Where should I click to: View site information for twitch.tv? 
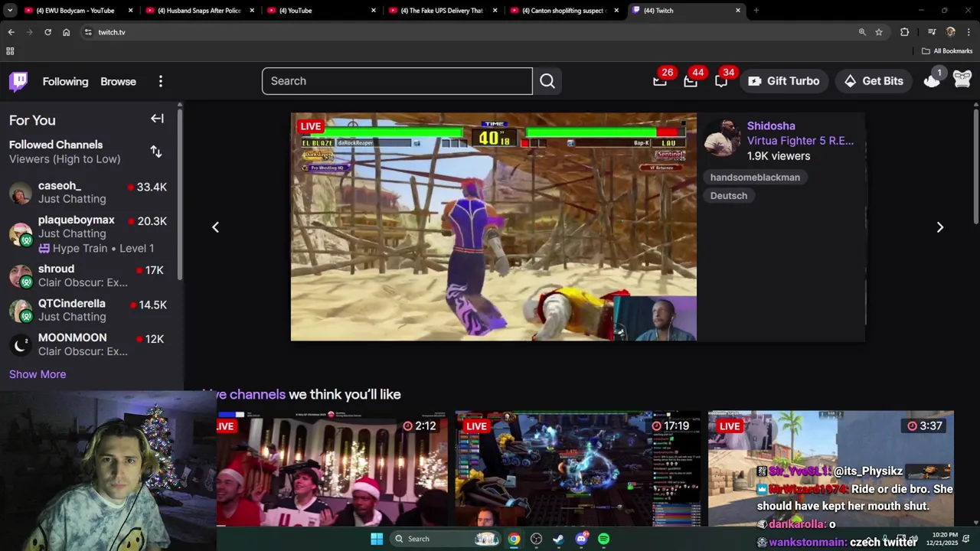pos(88,32)
